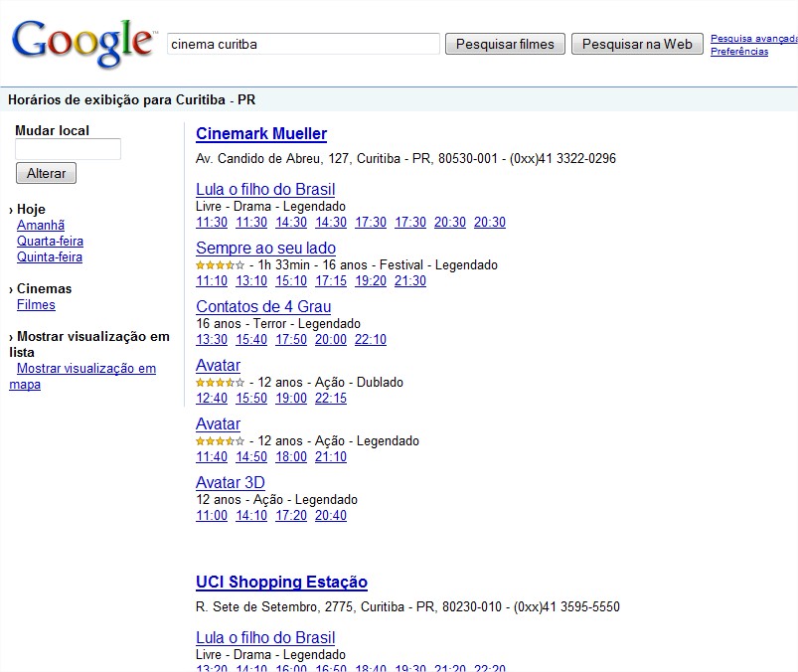Click the Mudar local text field
Viewport: 798px width, 672px height.
(68, 149)
